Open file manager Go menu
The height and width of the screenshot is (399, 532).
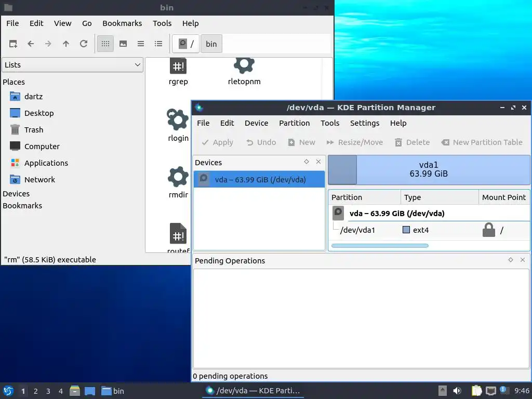point(87,23)
